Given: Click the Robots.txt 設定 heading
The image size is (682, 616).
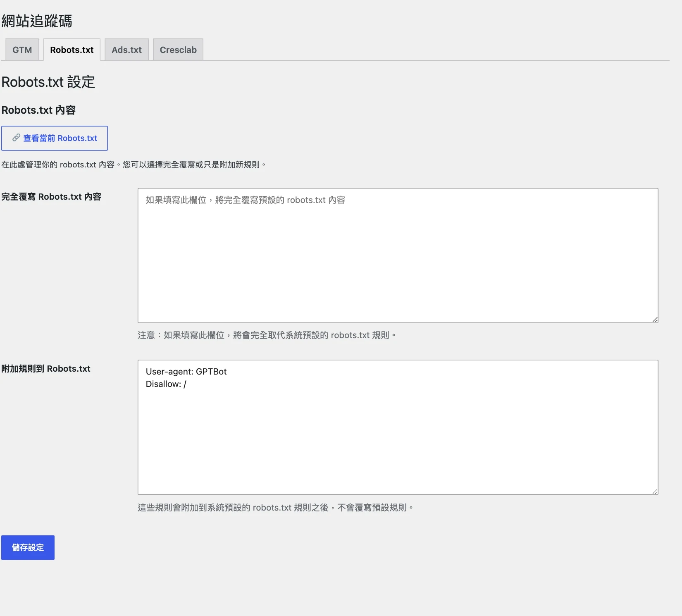Looking at the screenshot, I should click(48, 82).
